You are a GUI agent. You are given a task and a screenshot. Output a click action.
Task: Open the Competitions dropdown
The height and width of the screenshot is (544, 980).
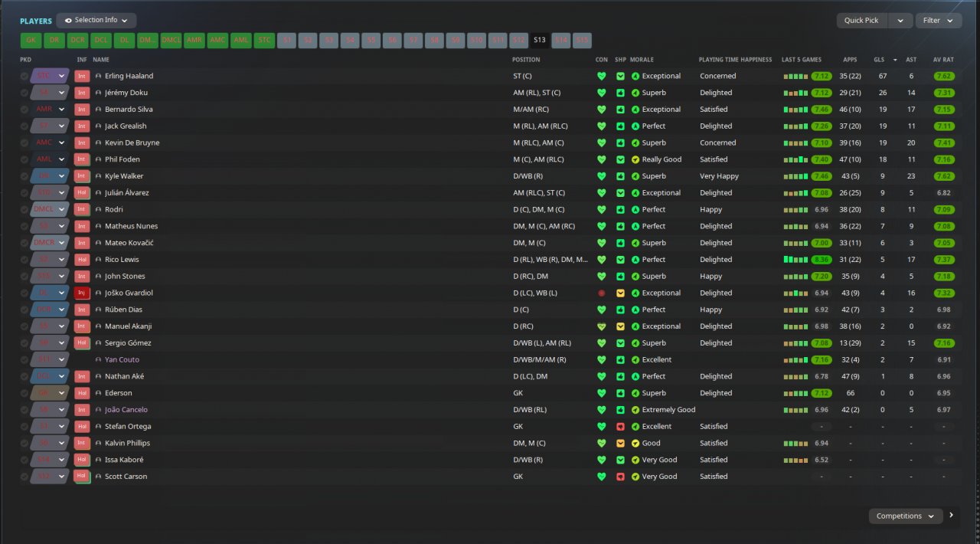click(906, 516)
